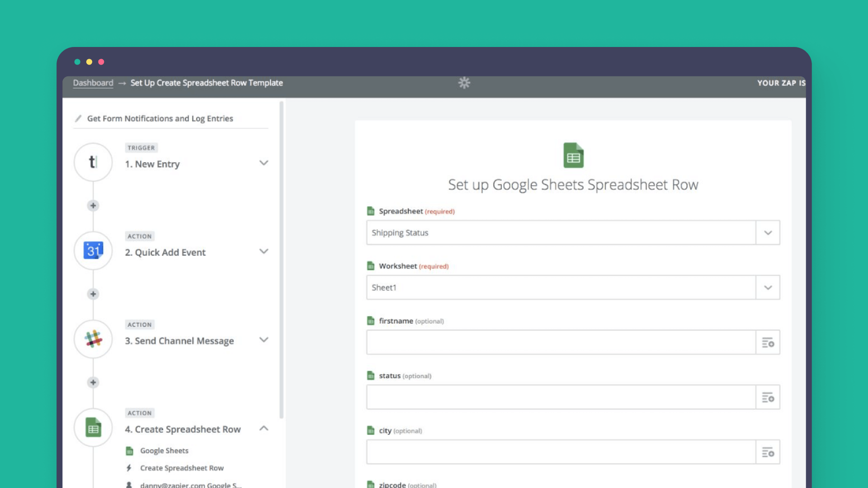Open the Shipping Status spreadsheet dropdown
Viewport: 868px width, 488px height.
pyautogui.click(x=768, y=233)
